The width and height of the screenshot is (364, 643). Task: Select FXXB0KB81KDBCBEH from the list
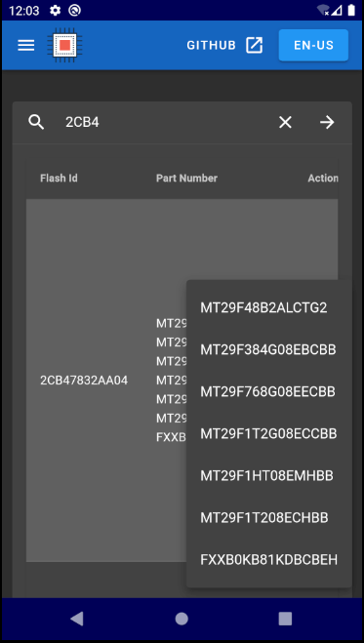(269, 560)
